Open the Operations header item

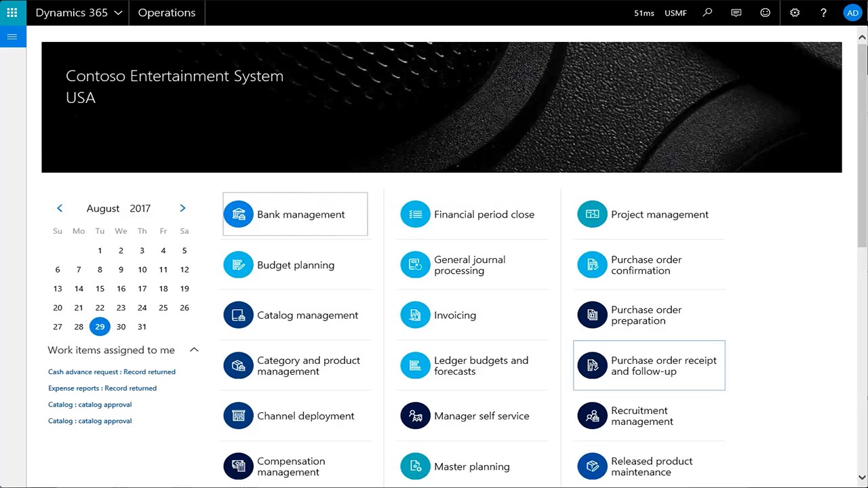pyautogui.click(x=167, y=13)
